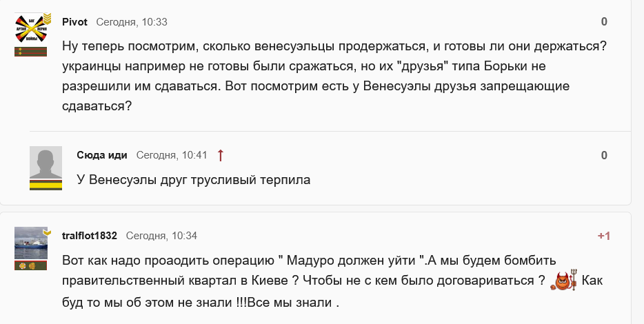This screenshot has height=324, width=644.
Task: Click tralflot1832's timestamp Сегодня, 10:34
Action: 161,236
